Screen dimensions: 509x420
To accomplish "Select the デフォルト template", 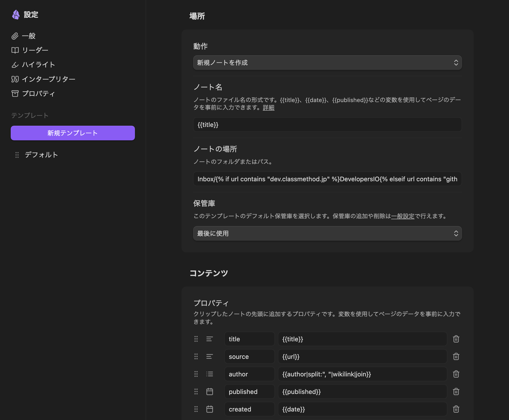I will click(41, 155).
